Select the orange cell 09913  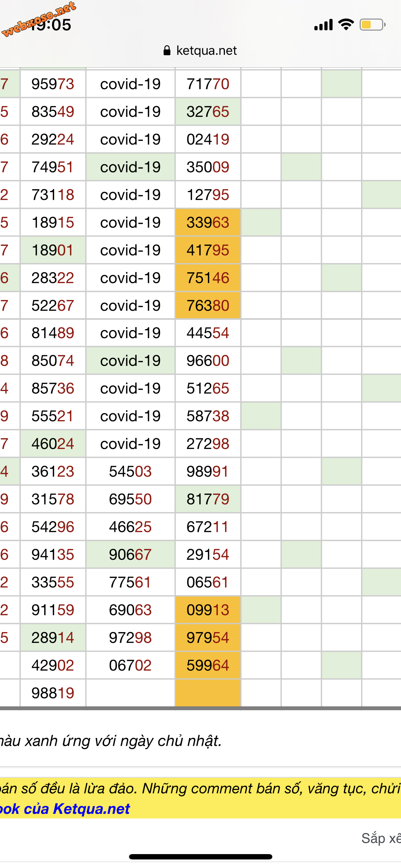pos(208,610)
